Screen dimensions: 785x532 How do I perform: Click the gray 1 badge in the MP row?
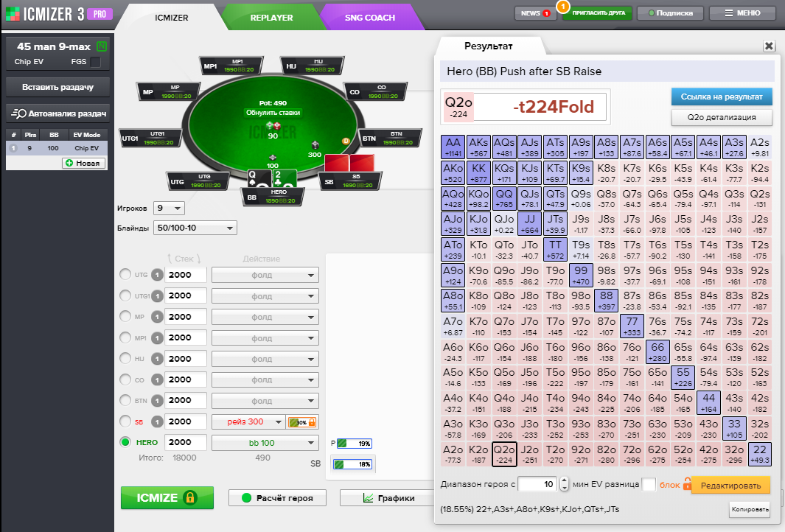tap(157, 317)
